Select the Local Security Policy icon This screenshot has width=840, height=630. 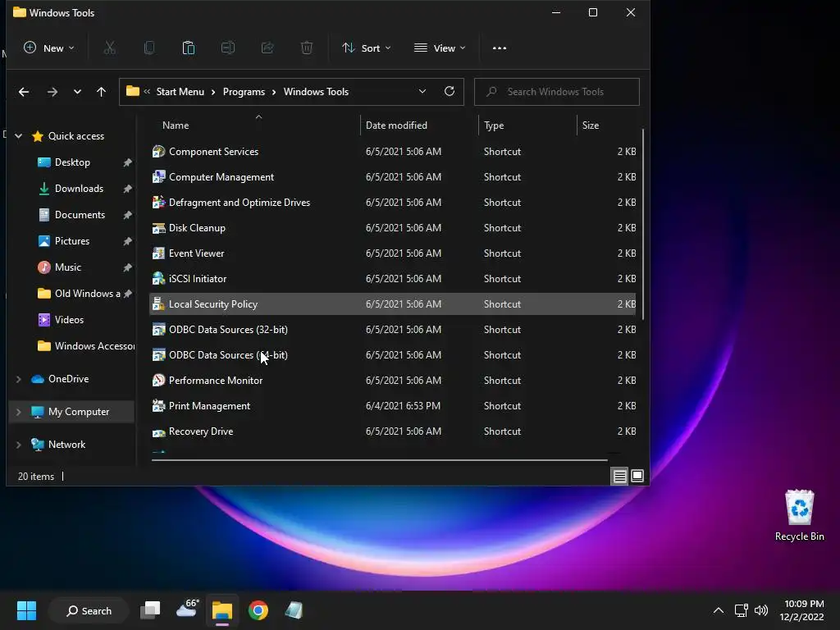pos(158,304)
